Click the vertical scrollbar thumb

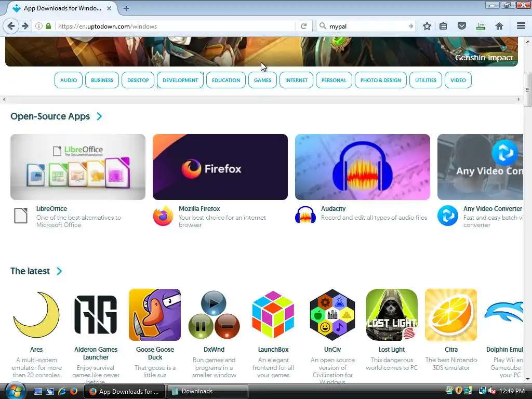click(x=527, y=90)
